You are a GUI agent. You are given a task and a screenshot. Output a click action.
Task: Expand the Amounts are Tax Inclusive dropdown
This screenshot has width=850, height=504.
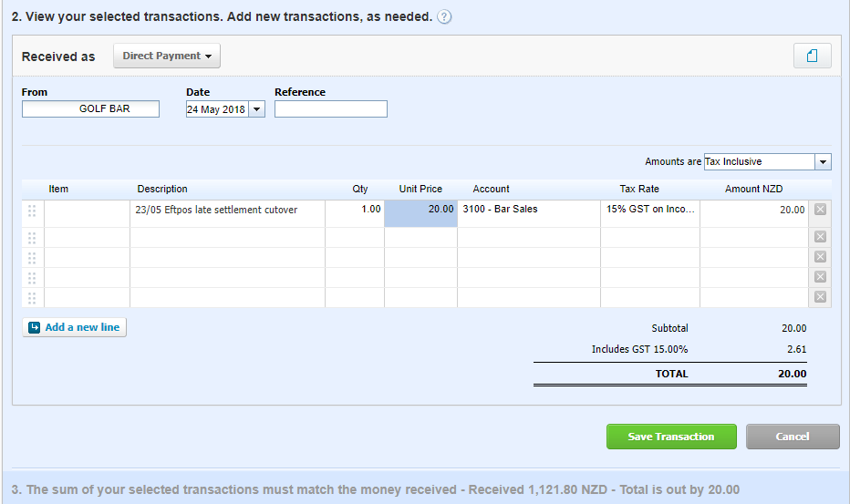823,161
